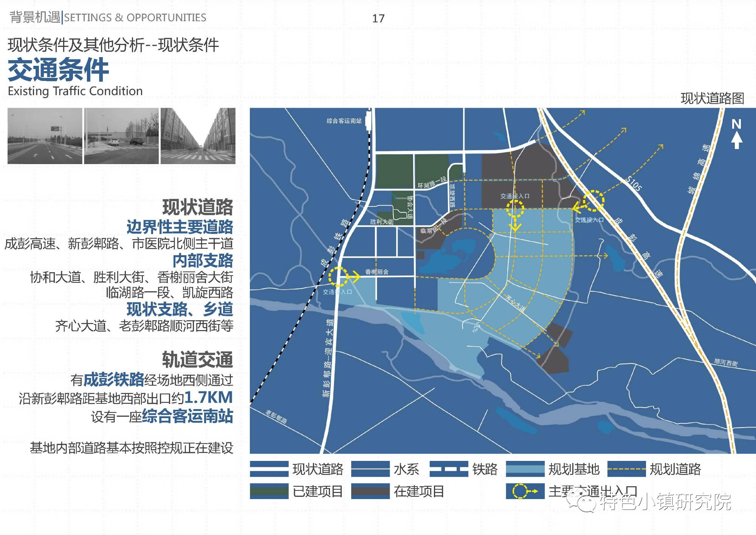This screenshot has width=756, height=535.
Task: Select the 铁路 legend swatch
Action: point(449,469)
